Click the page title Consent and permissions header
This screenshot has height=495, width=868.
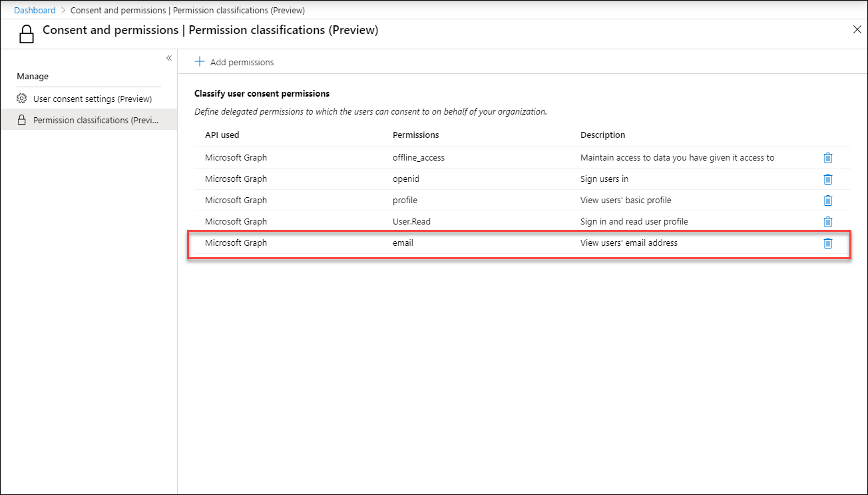coord(210,30)
